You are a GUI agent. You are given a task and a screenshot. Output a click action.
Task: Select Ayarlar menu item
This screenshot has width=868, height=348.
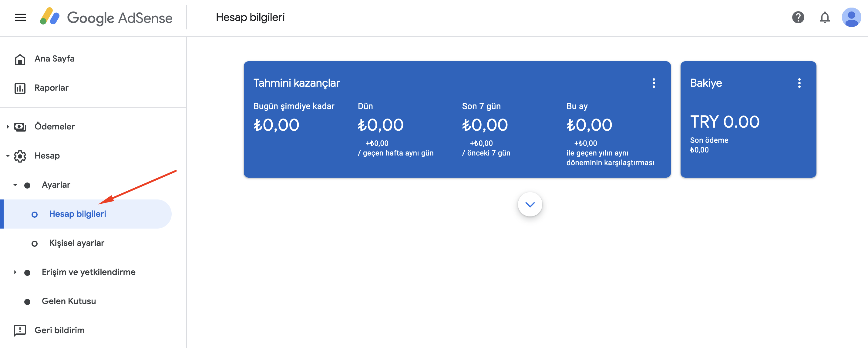click(56, 185)
